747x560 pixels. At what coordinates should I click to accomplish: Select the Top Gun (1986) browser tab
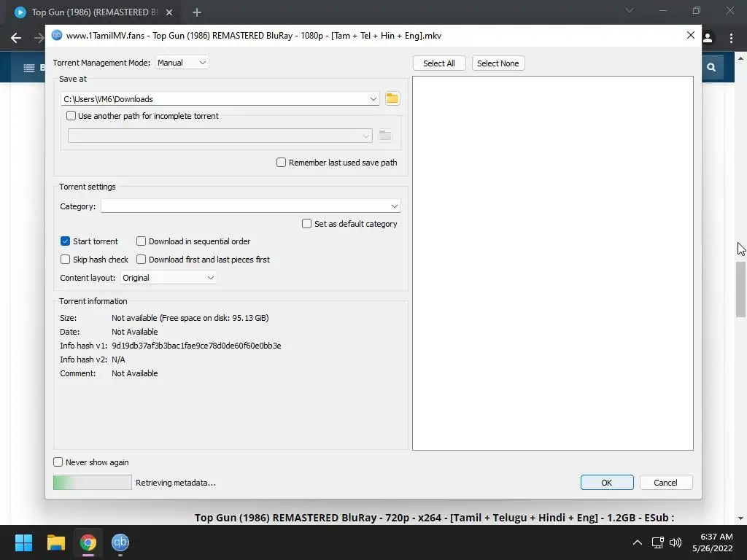(93, 12)
